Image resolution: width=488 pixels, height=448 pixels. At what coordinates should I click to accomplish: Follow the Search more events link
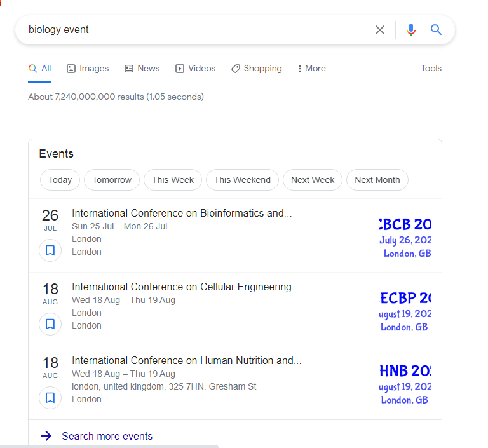pyautogui.click(x=107, y=436)
